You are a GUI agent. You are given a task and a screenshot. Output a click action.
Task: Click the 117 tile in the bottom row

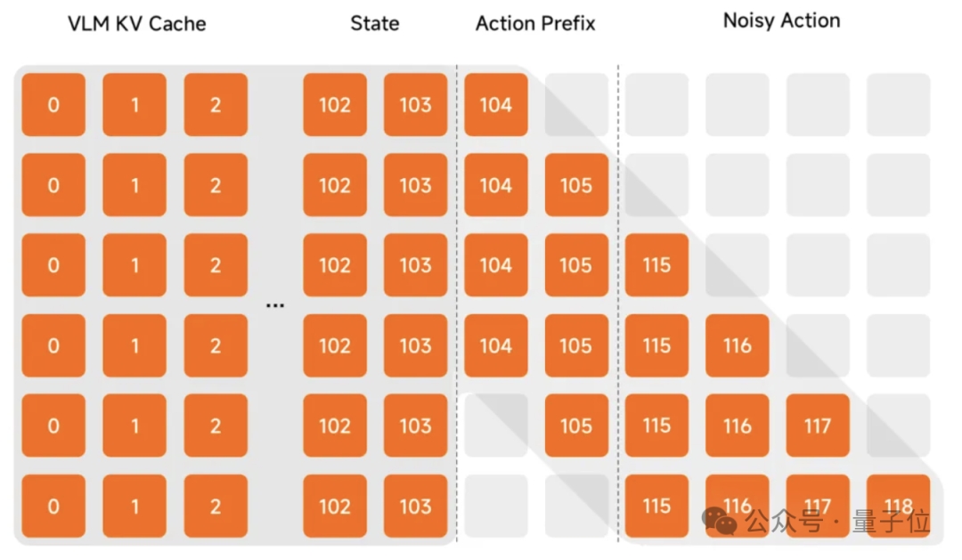click(818, 506)
